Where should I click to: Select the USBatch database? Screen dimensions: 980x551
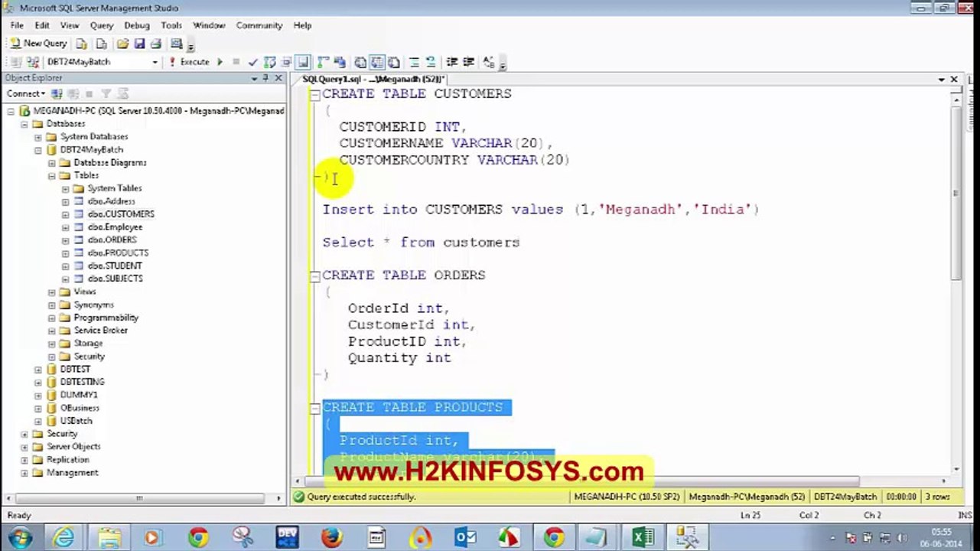(76, 421)
